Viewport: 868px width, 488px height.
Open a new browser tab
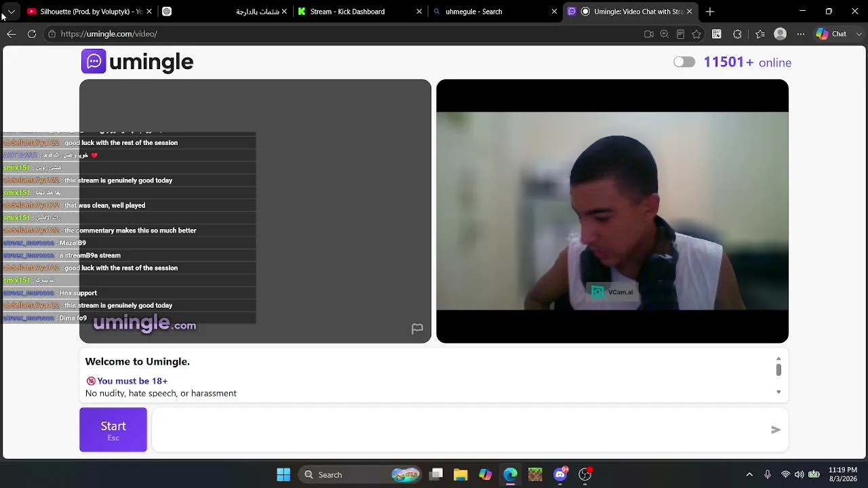[709, 12]
